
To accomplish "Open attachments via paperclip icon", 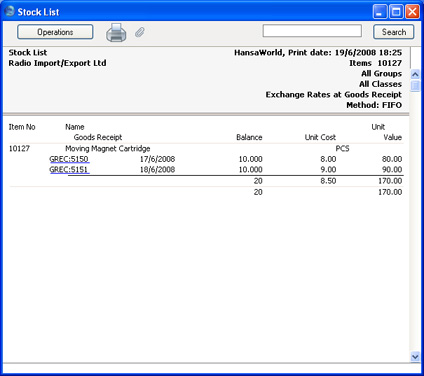I will pyautogui.click(x=140, y=32).
